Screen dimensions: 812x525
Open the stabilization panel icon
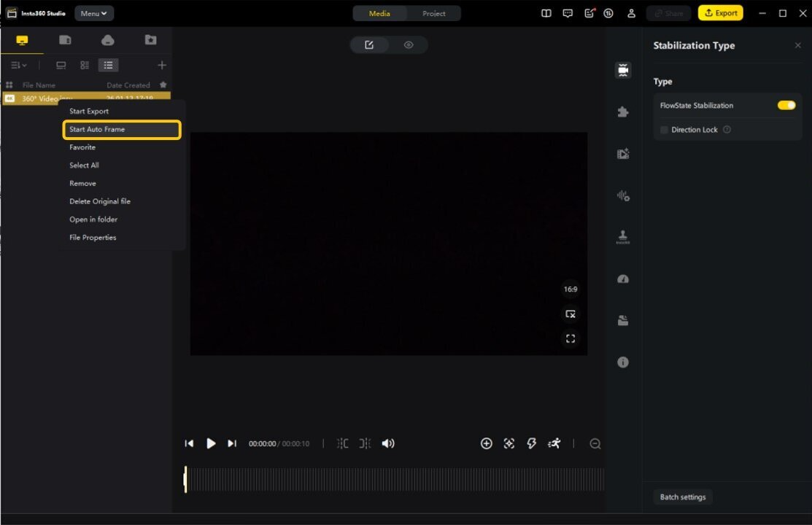623,70
